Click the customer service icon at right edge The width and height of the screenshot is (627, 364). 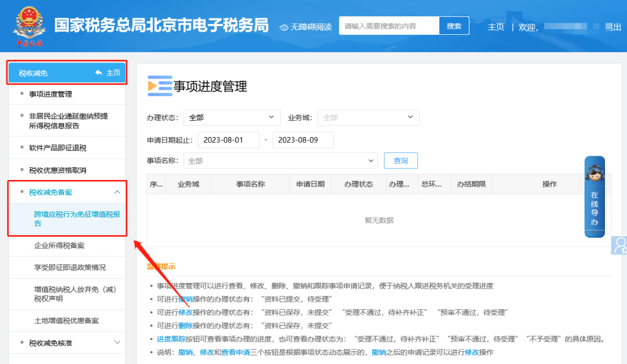(x=619, y=245)
